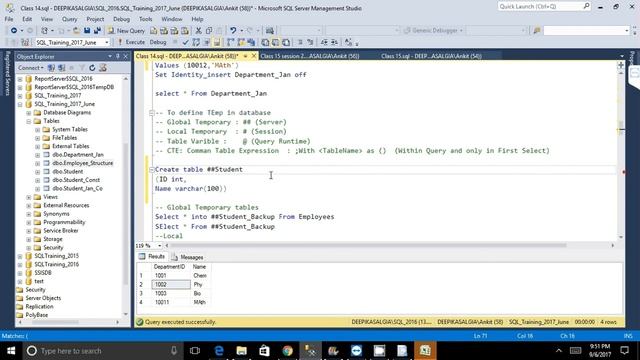Click the Cut scissors icon
Viewport: 640px width, 360px height.
(x=198, y=31)
